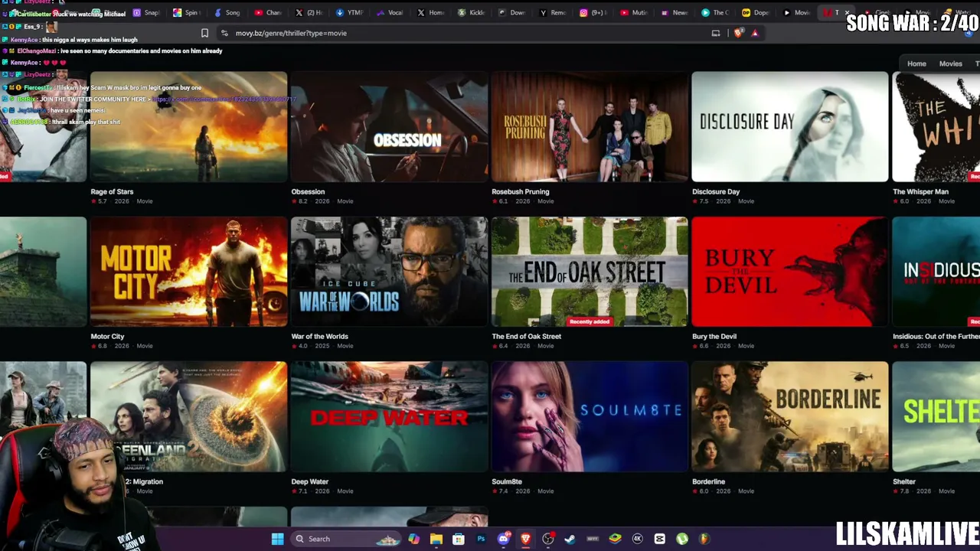980x551 pixels.
Task: Click The End of Oak Street title link
Action: [526, 336]
